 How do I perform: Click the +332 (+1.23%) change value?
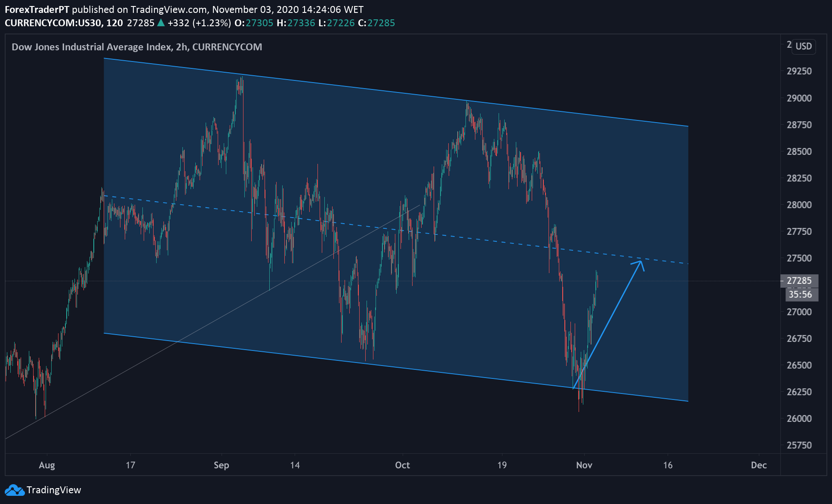[x=199, y=23]
